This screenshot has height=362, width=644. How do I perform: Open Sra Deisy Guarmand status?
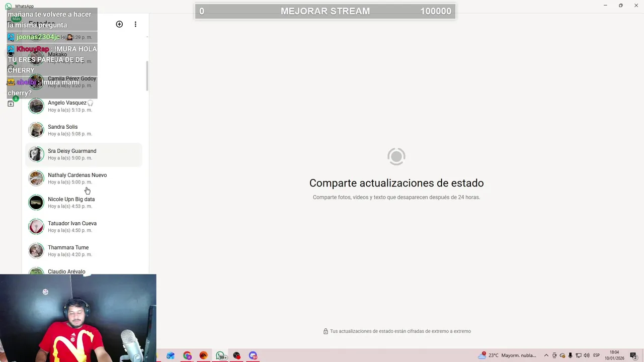84,154
